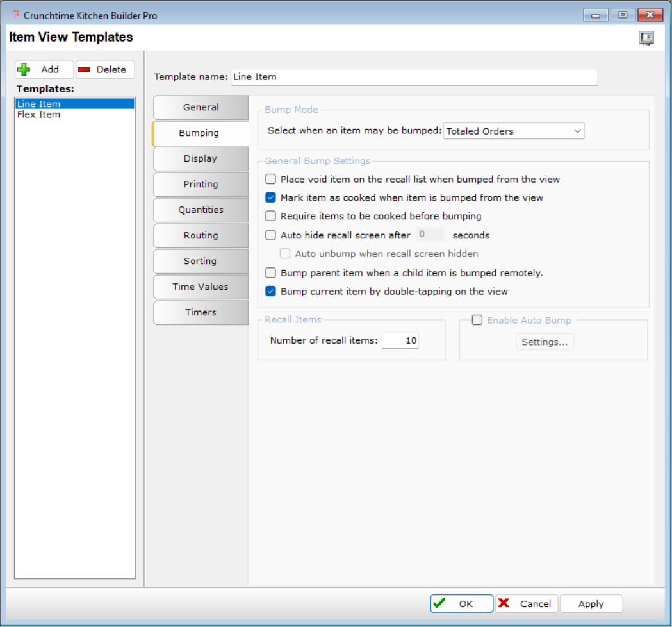Screen dimensions: 672x627
Task: Check Auto unbump when recall screen hidden
Action: [285, 253]
